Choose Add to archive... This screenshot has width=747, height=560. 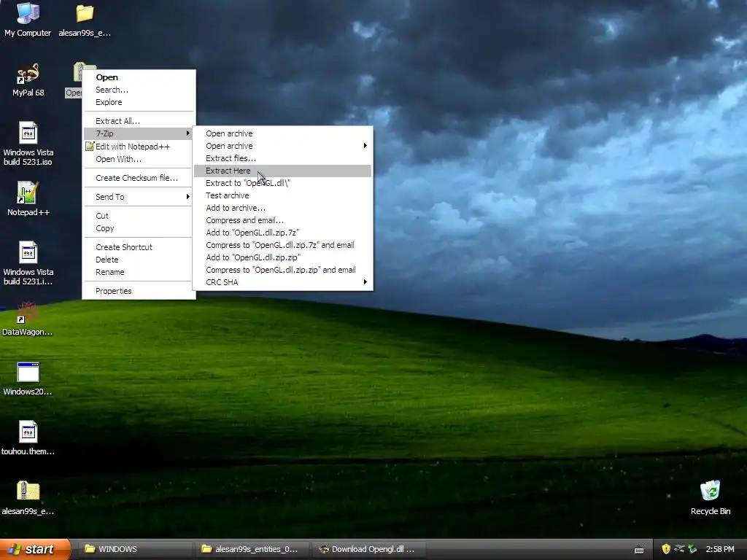(282, 208)
